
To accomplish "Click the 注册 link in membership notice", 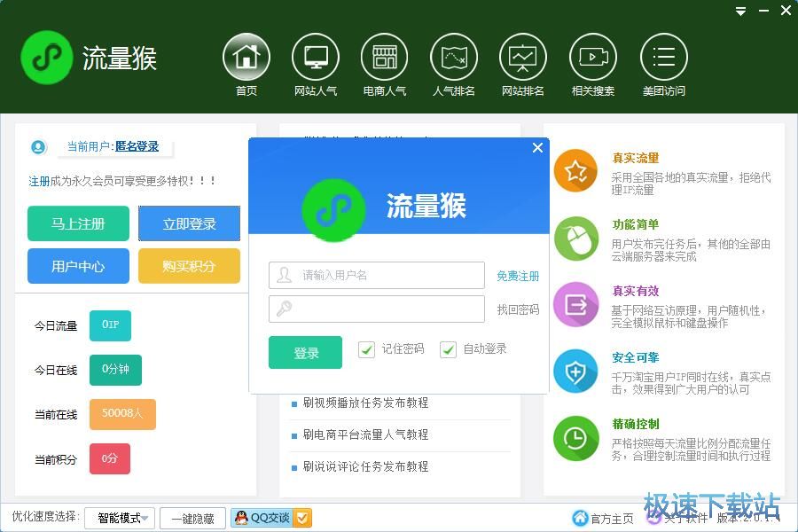I will [39, 181].
